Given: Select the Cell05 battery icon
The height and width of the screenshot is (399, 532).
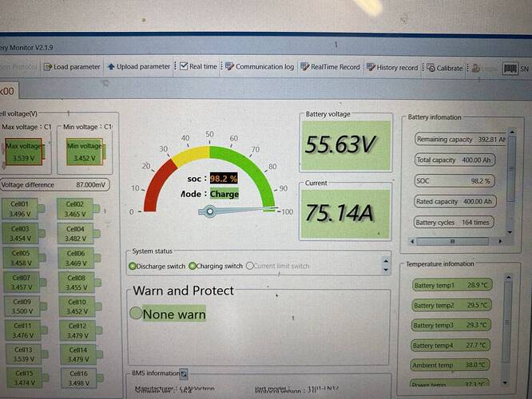Looking at the screenshot, I should (x=25, y=258).
